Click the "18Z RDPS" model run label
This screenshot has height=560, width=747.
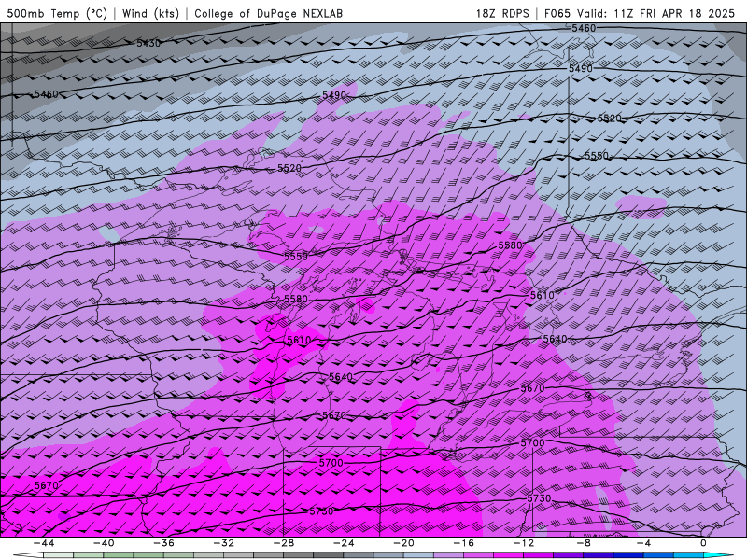[x=502, y=13]
